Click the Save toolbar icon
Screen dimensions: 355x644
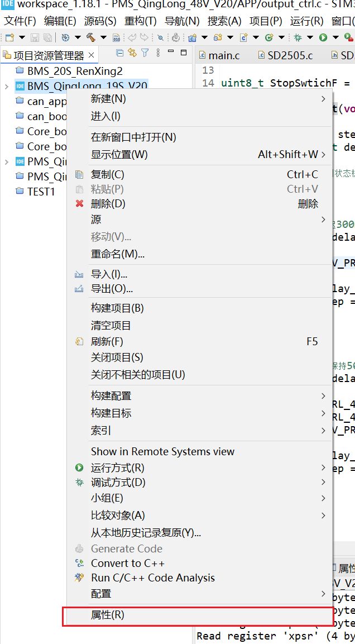pos(35,38)
